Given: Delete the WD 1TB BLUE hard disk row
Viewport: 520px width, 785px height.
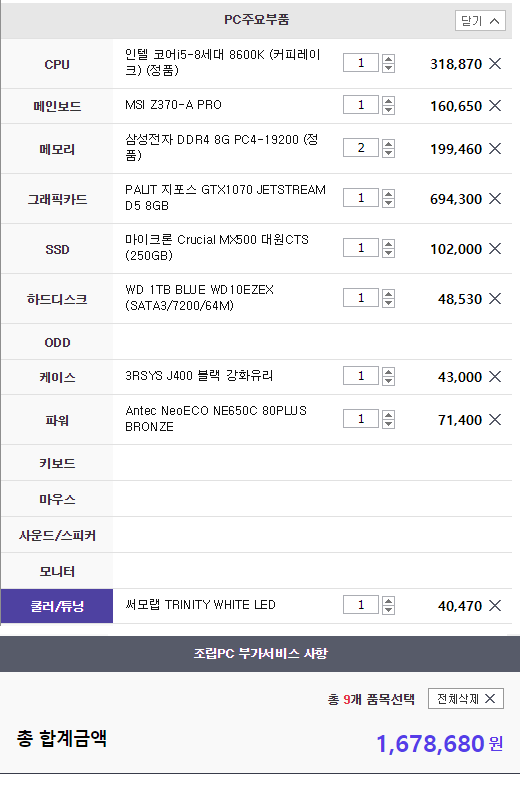Looking at the screenshot, I should pyautogui.click(x=494, y=299).
